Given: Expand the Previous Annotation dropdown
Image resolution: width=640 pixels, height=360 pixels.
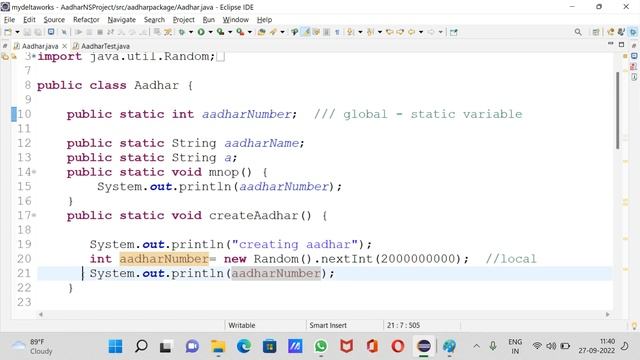Looking at the screenshot, I should 380,32.
